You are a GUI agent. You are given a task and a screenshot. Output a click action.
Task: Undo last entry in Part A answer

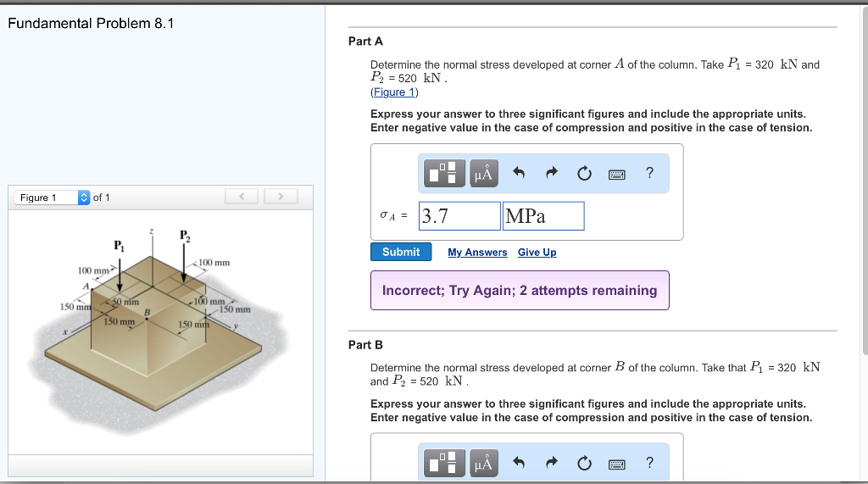[518, 173]
